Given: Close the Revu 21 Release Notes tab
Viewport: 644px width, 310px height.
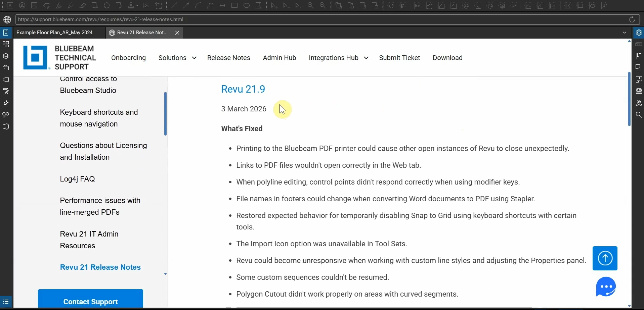Looking at the screenshot, I should [177, 33].
